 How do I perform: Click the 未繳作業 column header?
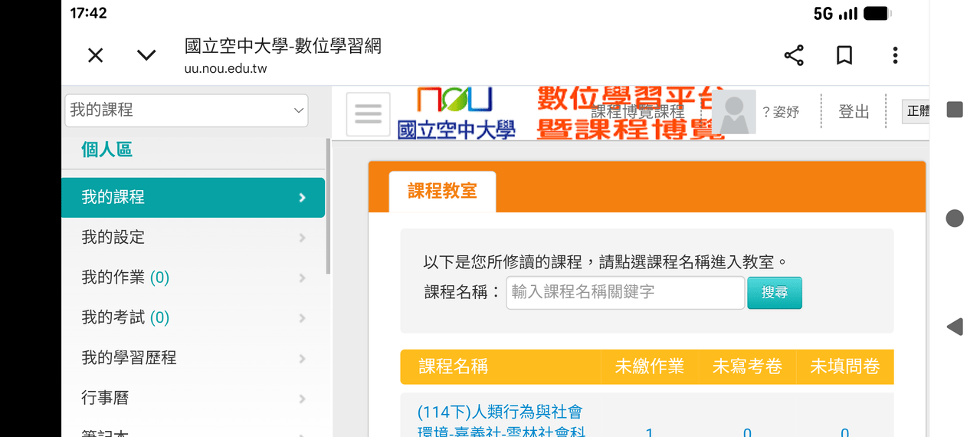click(x=649, y=366)
